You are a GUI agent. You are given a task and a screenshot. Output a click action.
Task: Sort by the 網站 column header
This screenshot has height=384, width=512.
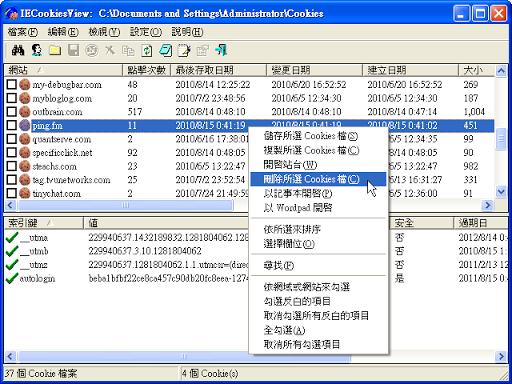tap(63, 70)
